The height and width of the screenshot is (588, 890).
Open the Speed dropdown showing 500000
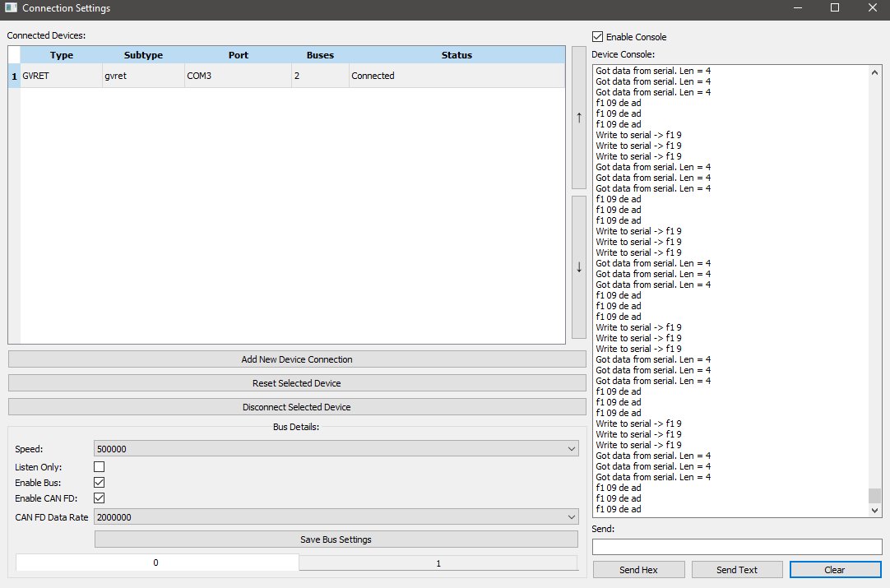tap(336, 449)
